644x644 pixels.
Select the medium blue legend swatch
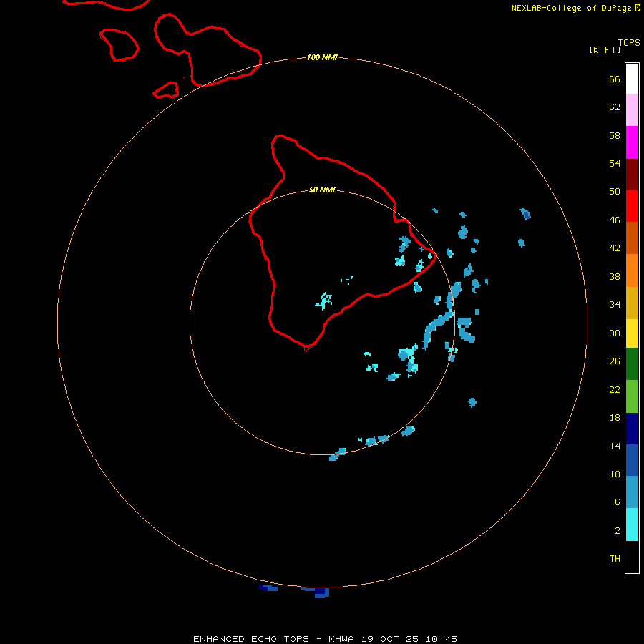tap(632, 460)
